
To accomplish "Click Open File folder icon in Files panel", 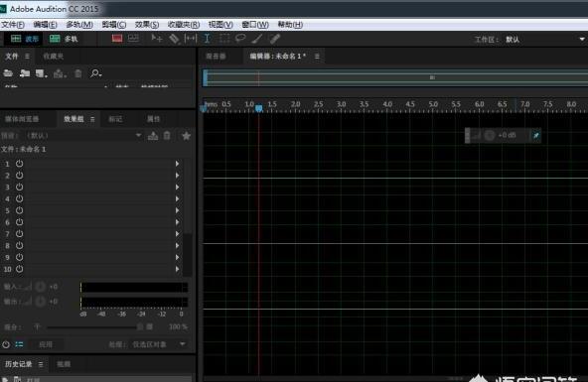I will [8, 73].
